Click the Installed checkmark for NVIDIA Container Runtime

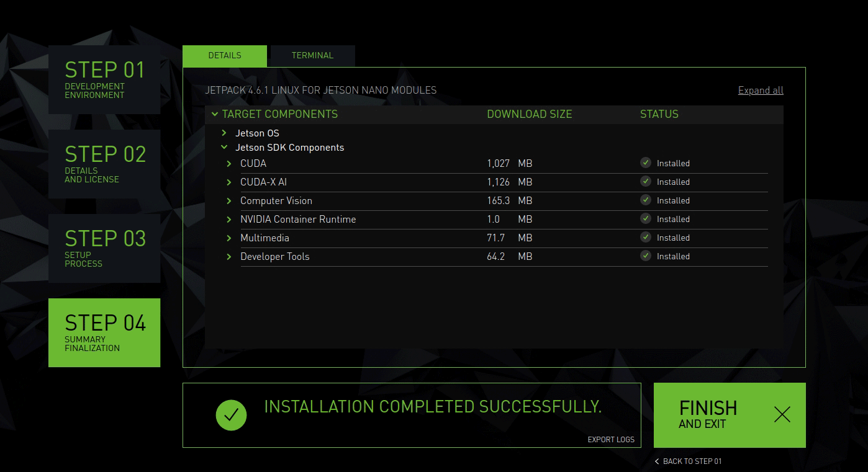tap(646, 218)
